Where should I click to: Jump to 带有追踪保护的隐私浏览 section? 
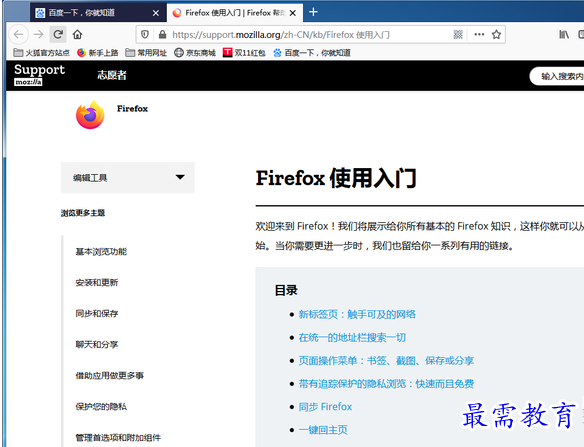[x=386, y=383]
